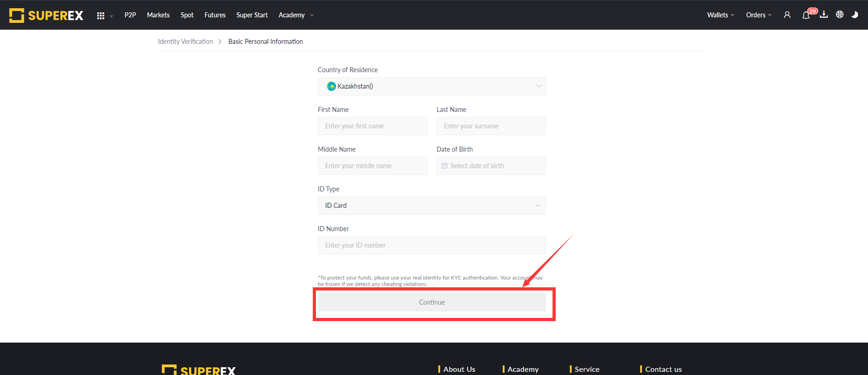Viewport: 868px width, 375px height.
Task: Go to P2P in navigation
Action: pyautogui.click(x=130, y=15)
